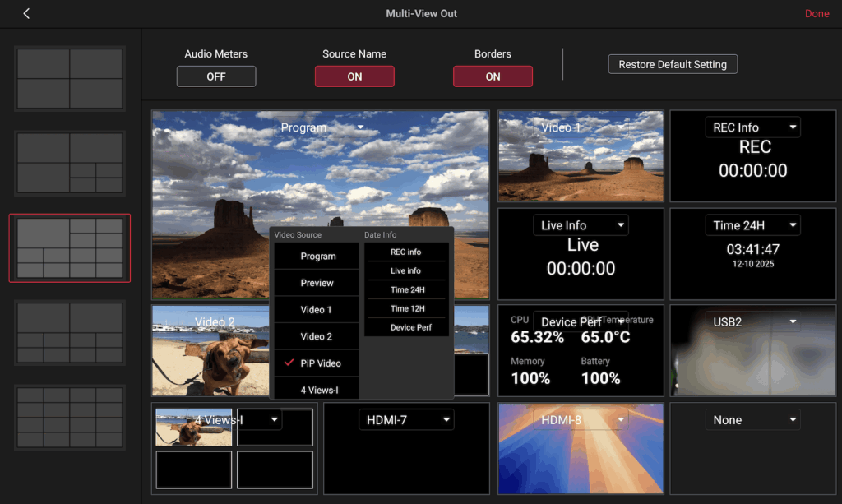Viewport: 842px width, 504px height.
Task: Open the REC Info source dropdown
Action: coord(752,127)
